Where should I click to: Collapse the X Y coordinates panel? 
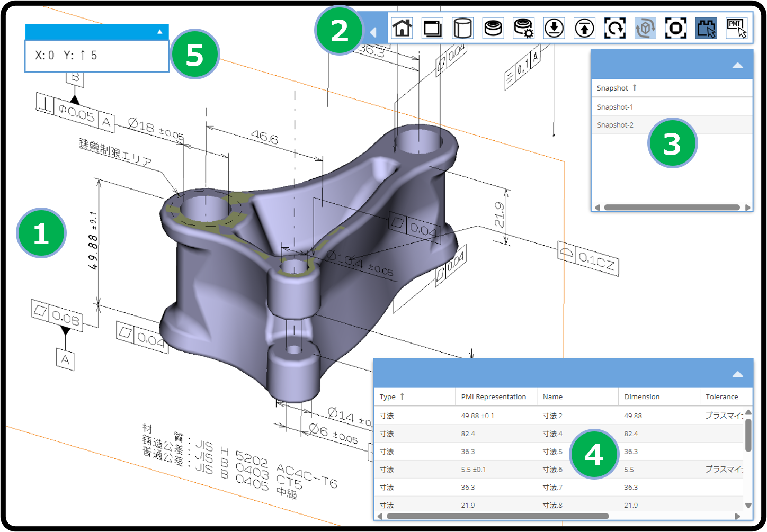(x=160, y=32)
